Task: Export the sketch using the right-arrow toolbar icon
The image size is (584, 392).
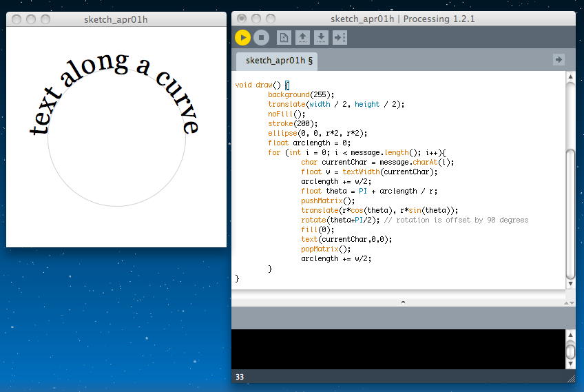Action: point(340,38)
